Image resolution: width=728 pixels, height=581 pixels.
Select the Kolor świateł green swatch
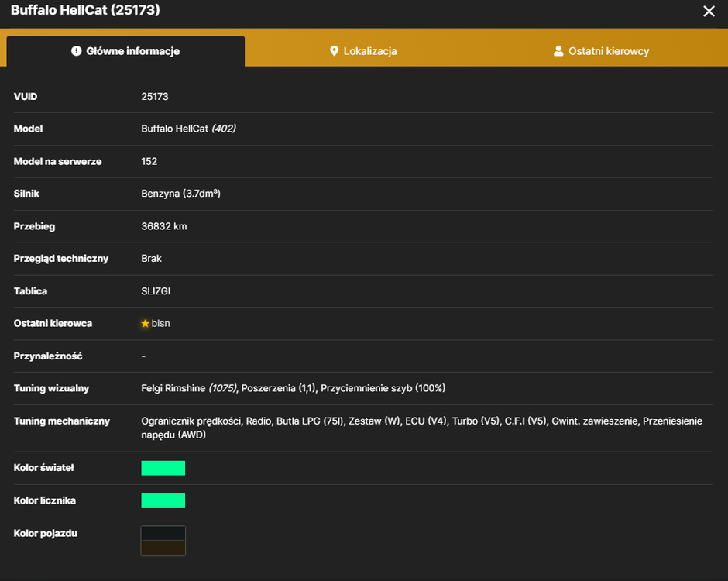pos(163,468)
